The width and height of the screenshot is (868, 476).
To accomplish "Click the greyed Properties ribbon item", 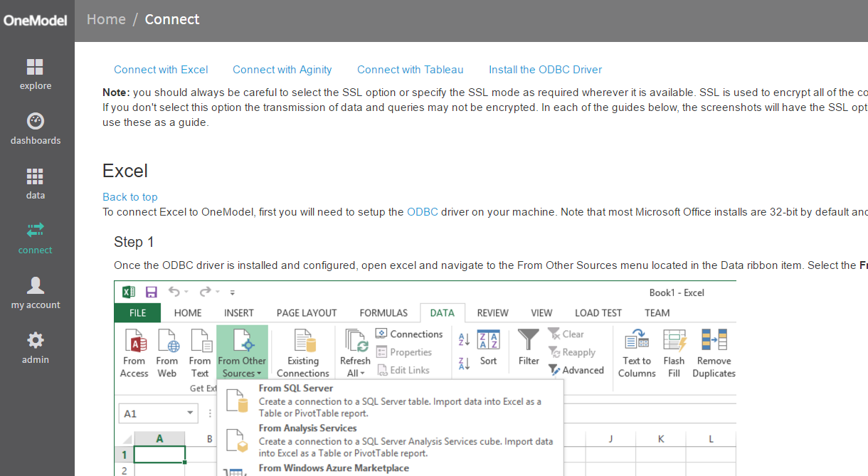I will click(403, 352).
